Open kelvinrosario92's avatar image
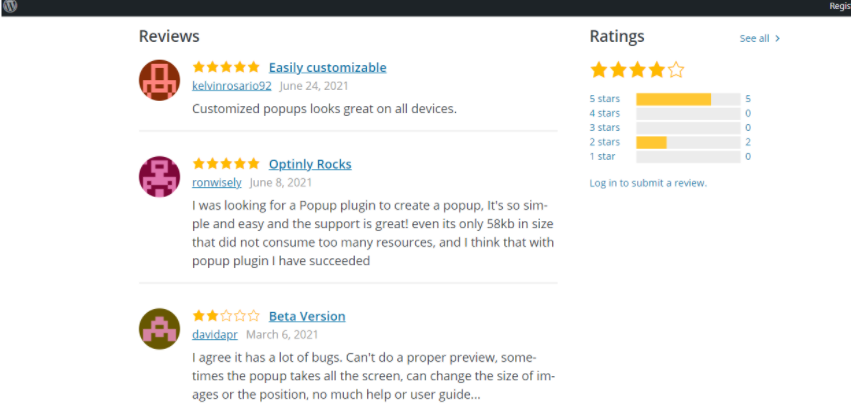The image size is (851, 414). point(160,80)
